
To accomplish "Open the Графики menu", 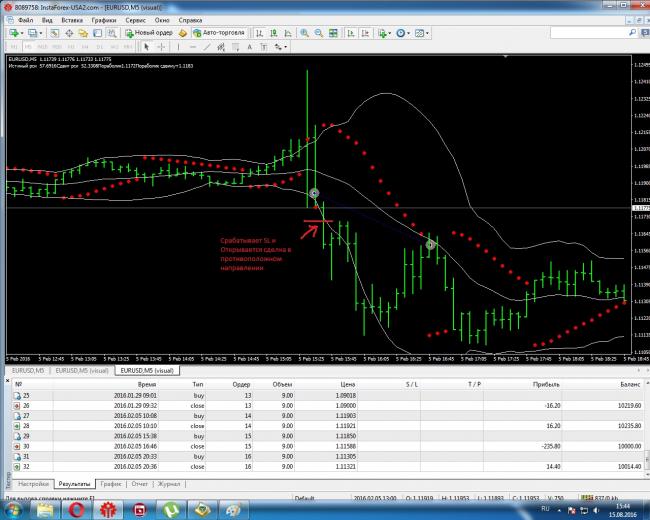I will point(100,19).
